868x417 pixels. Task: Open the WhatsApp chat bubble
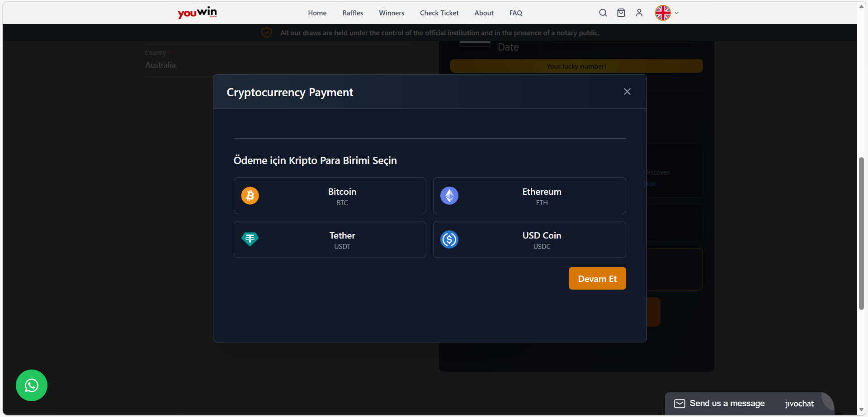point(31,385)
